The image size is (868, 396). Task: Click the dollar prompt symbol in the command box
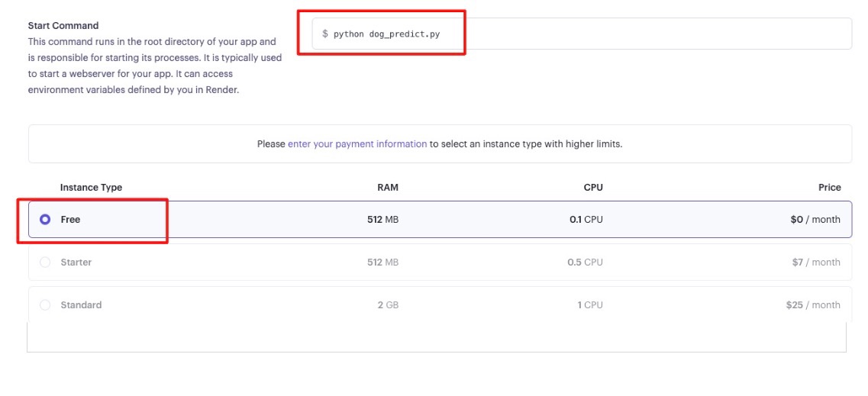pyautogui.click(x=325, y=34)
